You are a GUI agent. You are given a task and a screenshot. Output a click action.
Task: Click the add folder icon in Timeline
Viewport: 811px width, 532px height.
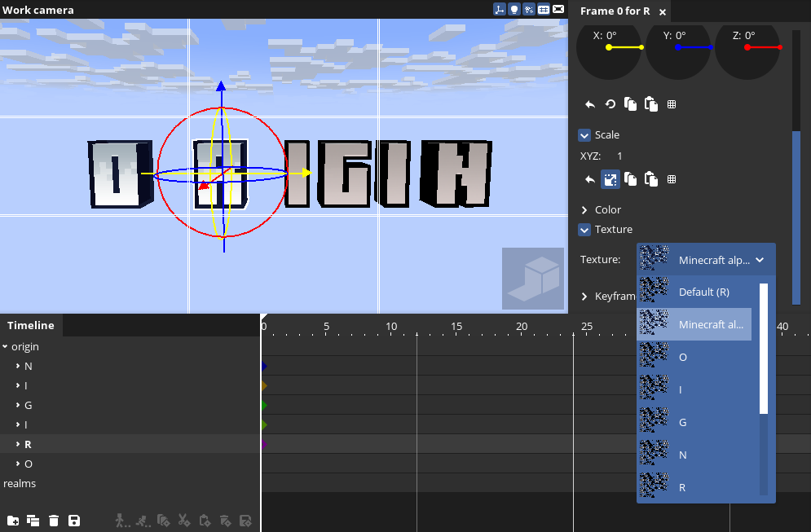13,521
